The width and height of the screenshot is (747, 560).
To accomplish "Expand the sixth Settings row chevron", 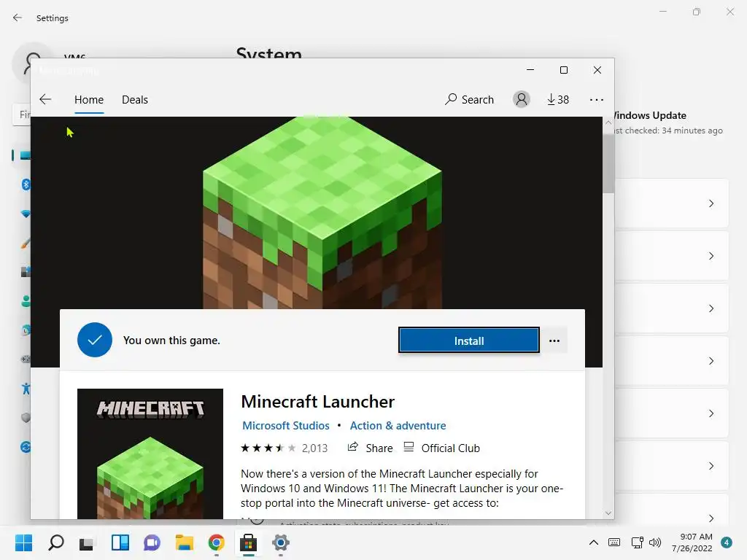I will (x=711, y=466).
